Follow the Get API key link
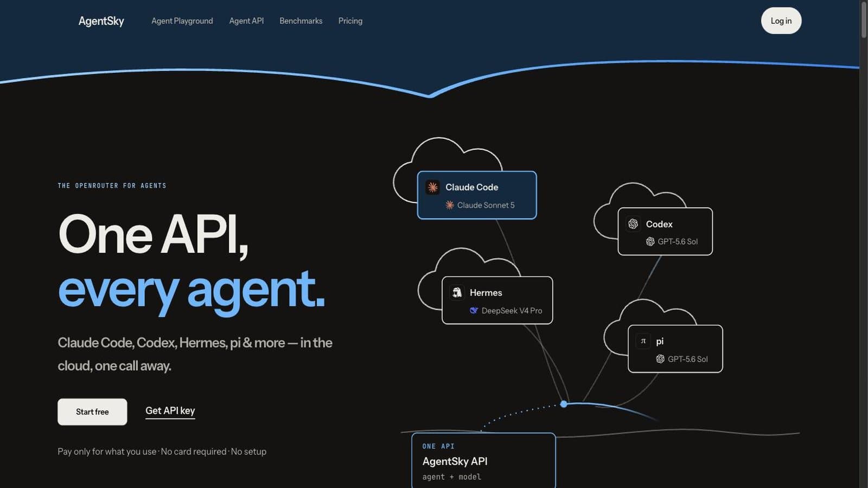Viewport: 868px width, 488px height. [170, 411]
